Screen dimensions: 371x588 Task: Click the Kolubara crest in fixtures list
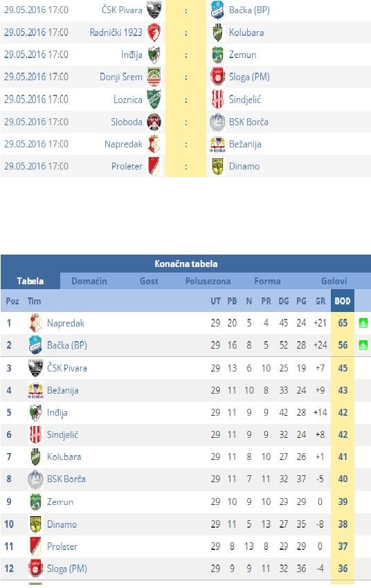point(217,33)
